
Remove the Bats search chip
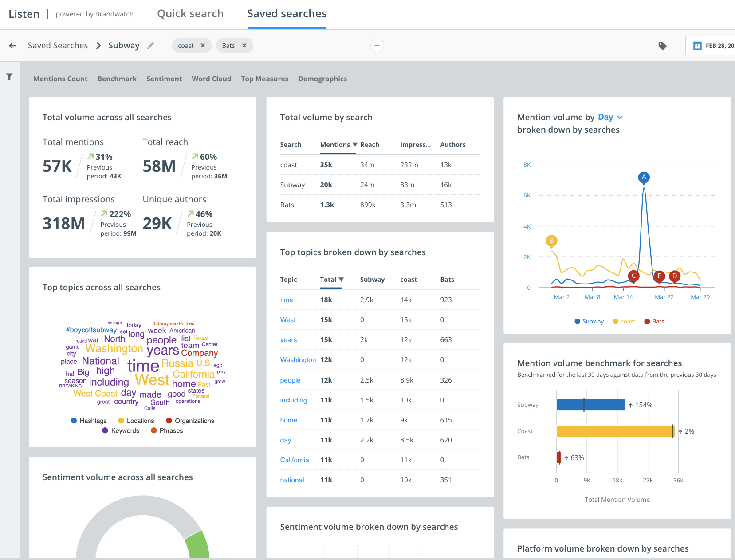point(244,46)
